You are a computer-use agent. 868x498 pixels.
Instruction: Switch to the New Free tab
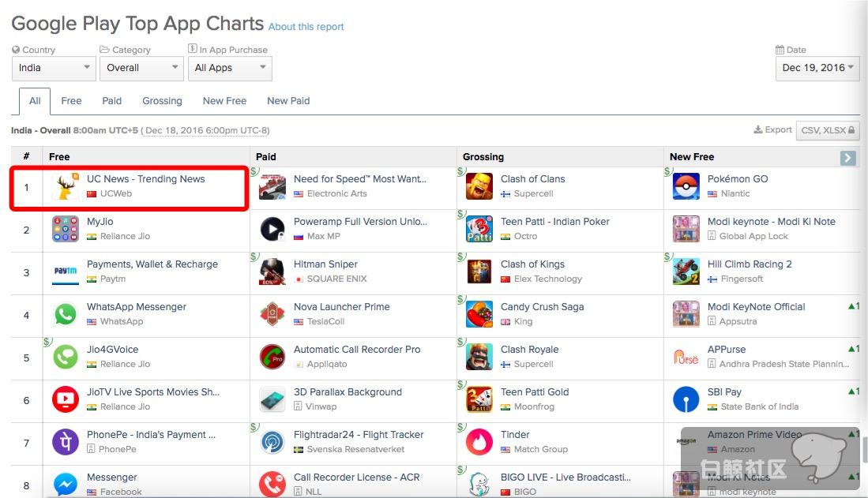pos(224,101)
